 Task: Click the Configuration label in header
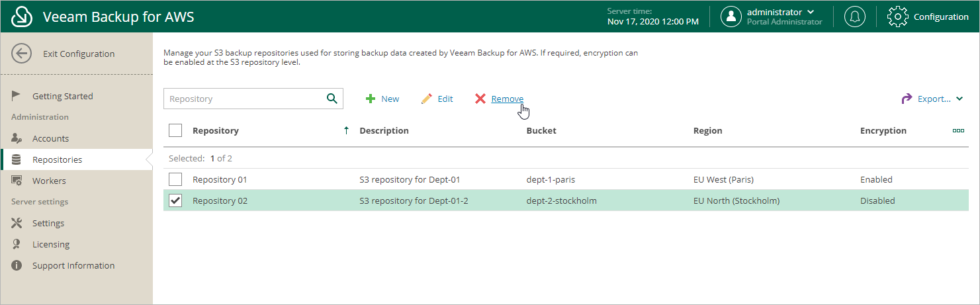(941, 17)
